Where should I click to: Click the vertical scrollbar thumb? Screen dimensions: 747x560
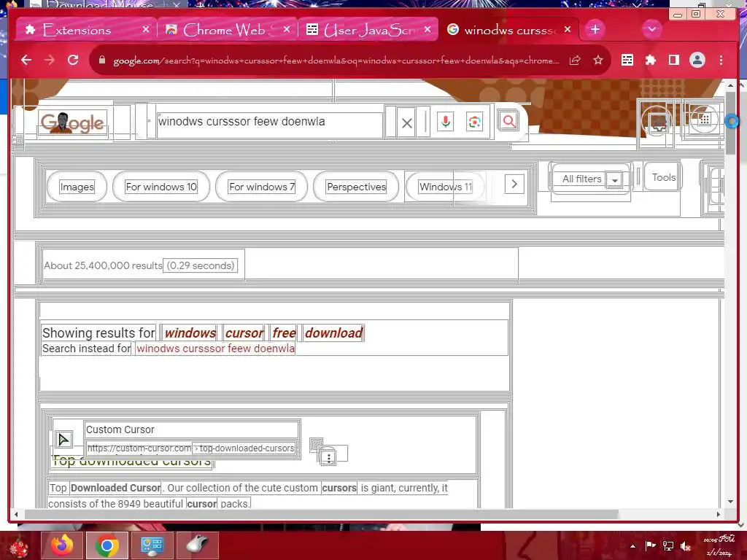coord(730,122)
